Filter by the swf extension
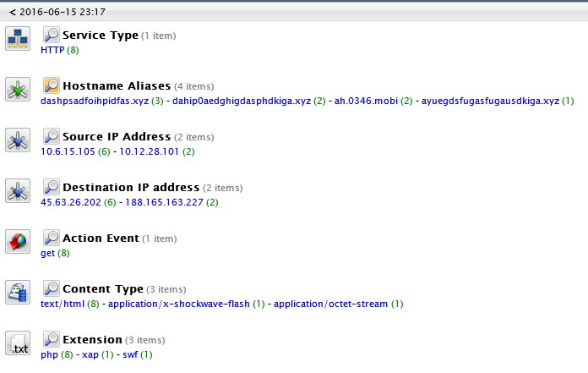This screenshot has width=588, height=373. point(130,354)
